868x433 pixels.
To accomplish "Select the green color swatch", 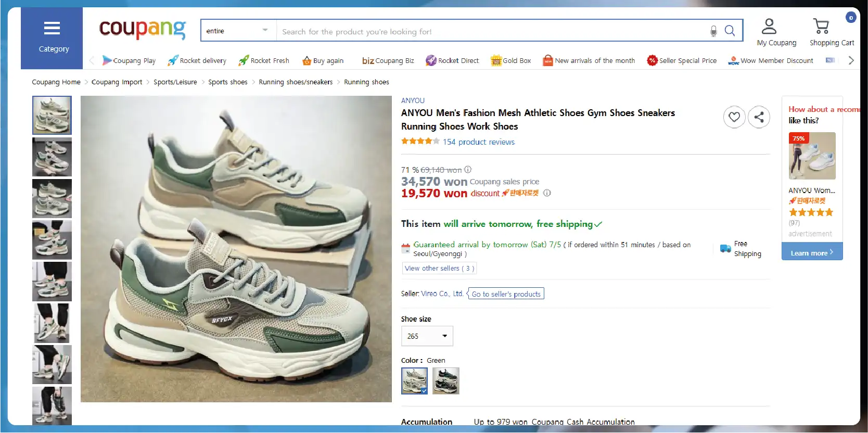I will click(x=414, y=380).
